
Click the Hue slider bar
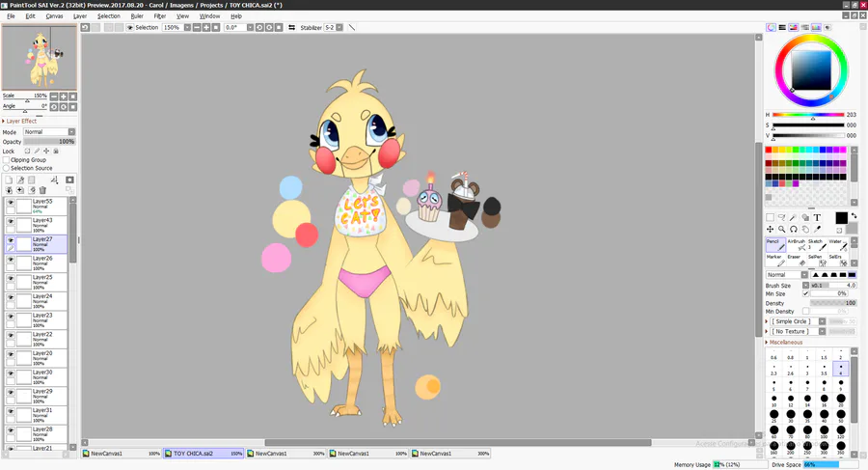coord(808,115)
